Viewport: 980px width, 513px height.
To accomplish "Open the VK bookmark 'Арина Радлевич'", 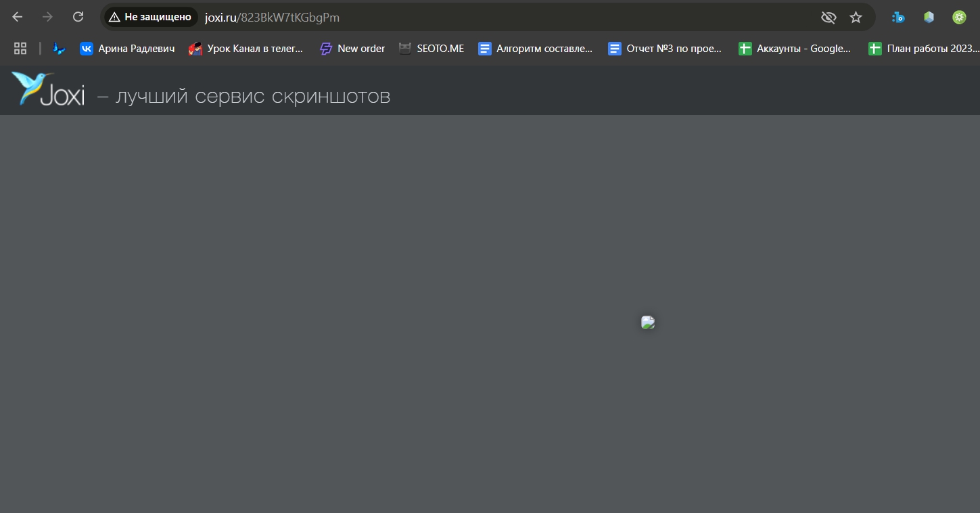I will 127,49.
